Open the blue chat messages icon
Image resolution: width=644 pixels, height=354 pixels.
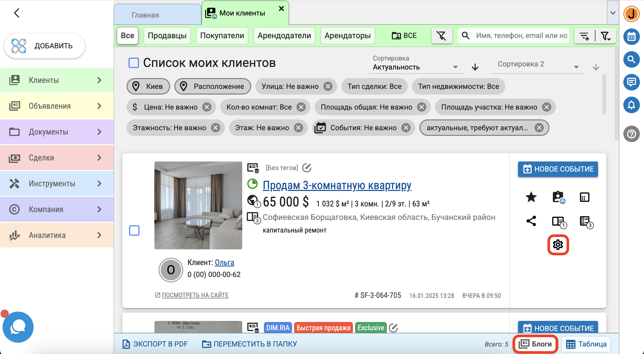click(631, 82)
